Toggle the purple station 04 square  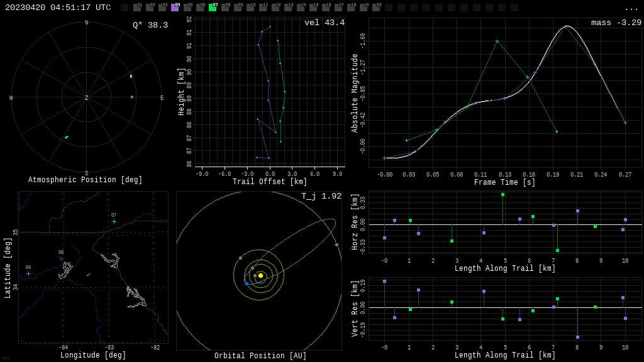point(175,8)
